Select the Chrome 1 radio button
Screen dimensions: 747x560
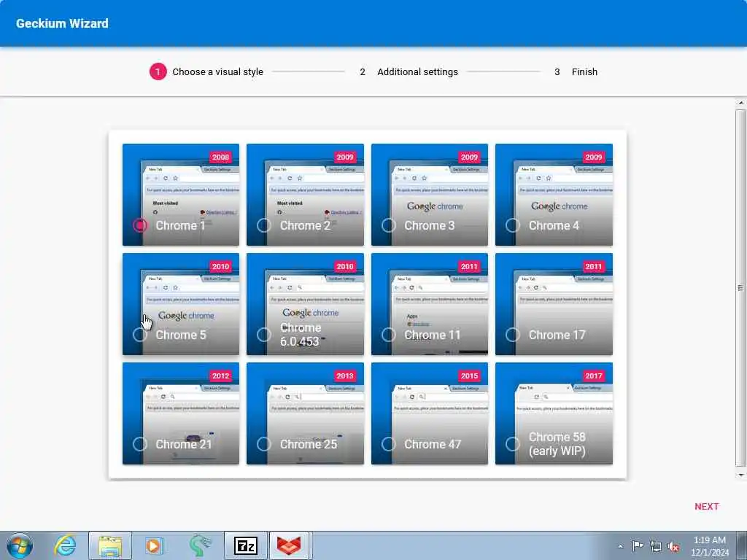tap(140, 225)
